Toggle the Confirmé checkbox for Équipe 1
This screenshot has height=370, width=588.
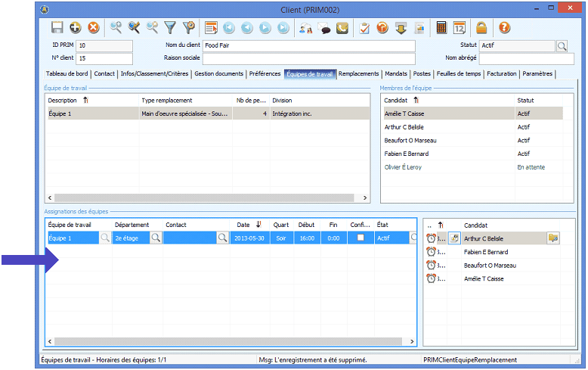361,238
